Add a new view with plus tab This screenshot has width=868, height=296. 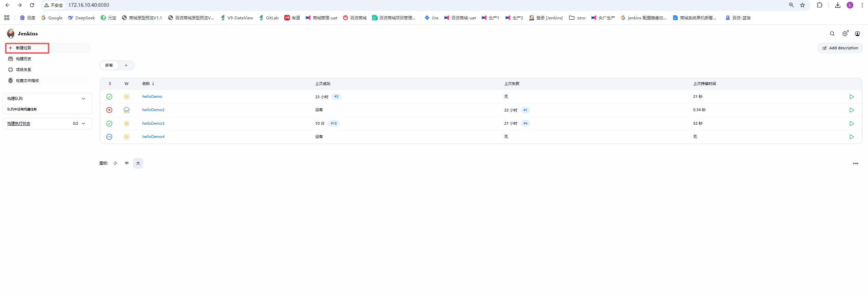point(126,65)
